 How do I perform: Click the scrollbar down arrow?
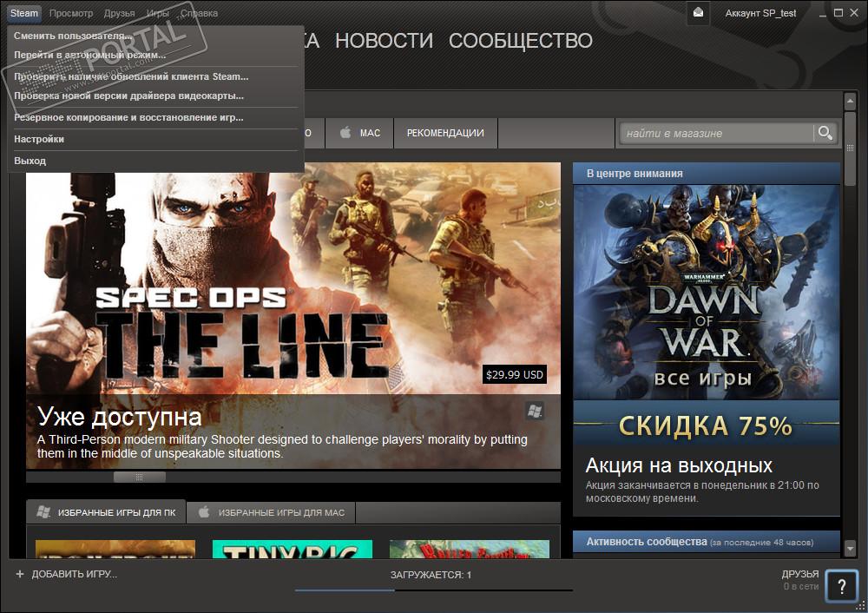pyautogui.click(x=851, y=549)
